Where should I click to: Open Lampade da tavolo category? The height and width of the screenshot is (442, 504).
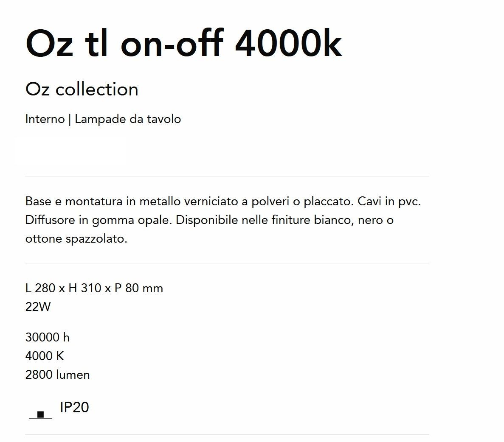pos(128,119)
